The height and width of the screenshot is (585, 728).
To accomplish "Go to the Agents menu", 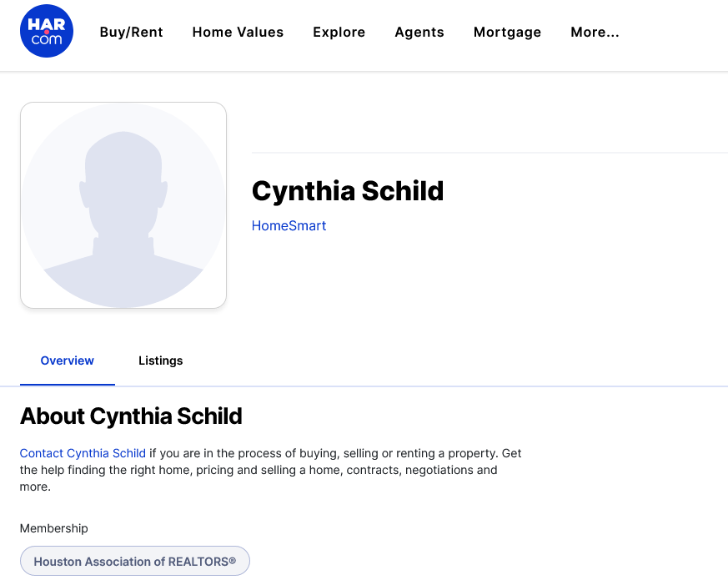I will pyautogui.click(x=419, y=32).
